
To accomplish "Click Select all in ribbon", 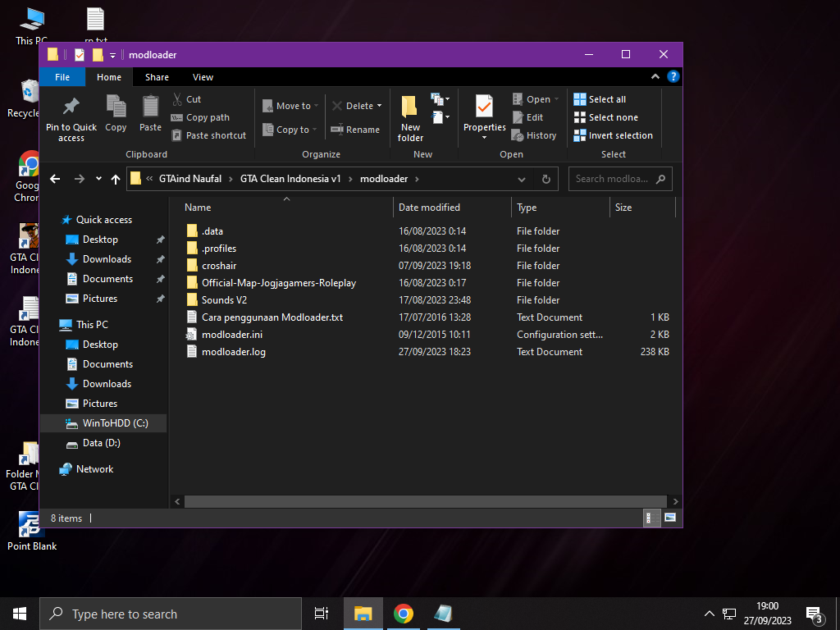I will (x=600, y=99).
